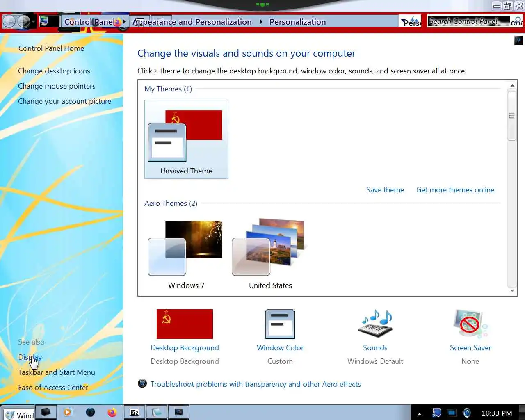Go to Control Panel Home
The width and height of the screenshot is (525, 420).
click(51, 48)
